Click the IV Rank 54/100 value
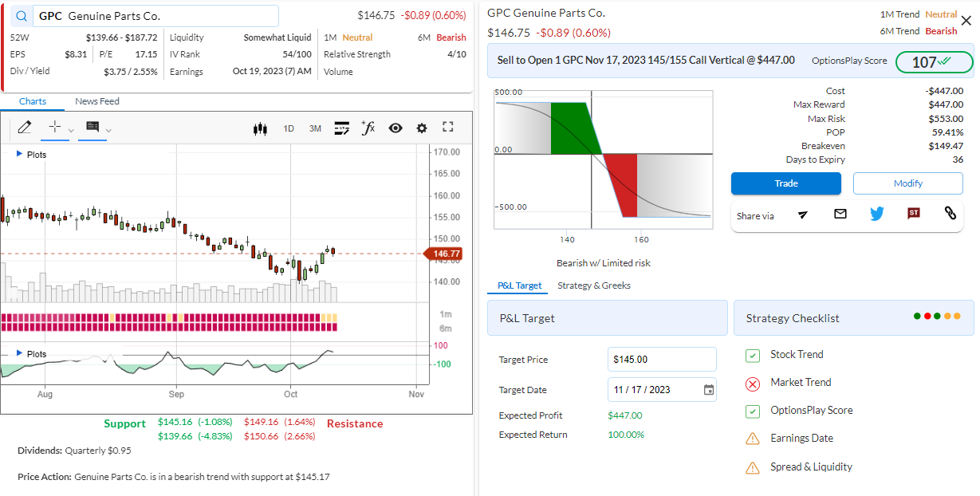980x496 pixels. click(297, 54)
